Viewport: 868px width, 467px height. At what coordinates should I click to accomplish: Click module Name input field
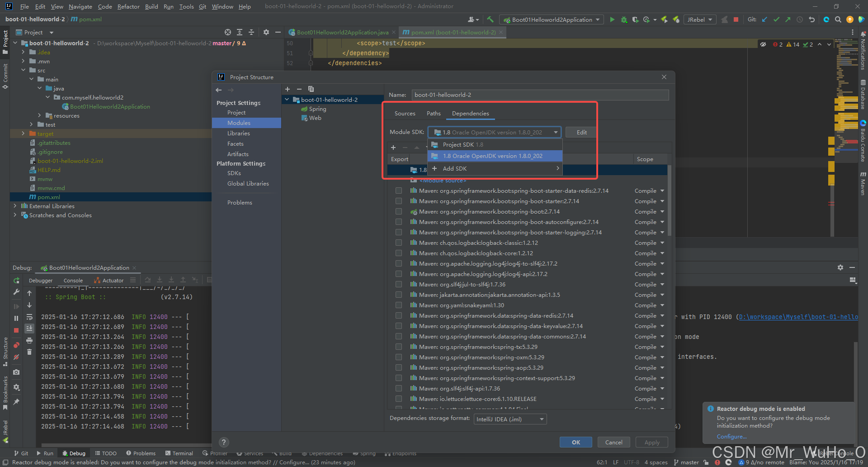coord(540,95)
